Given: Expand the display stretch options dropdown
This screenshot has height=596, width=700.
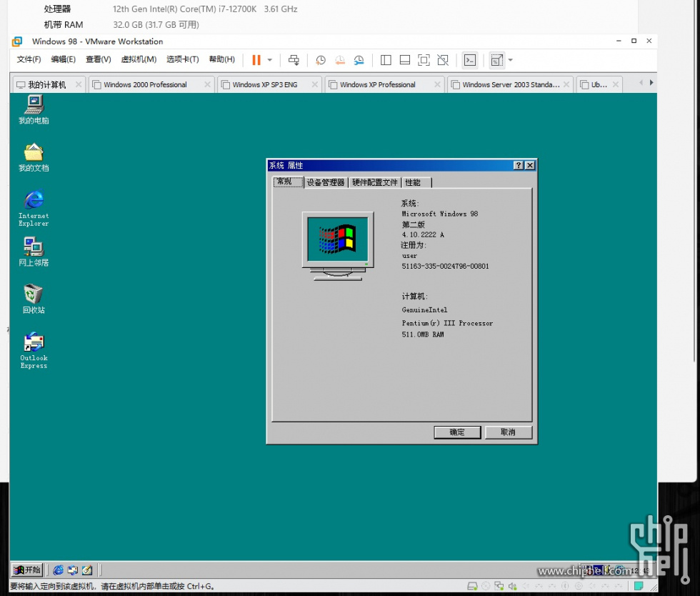Looking at the screenshot, I should click(511, 60).
